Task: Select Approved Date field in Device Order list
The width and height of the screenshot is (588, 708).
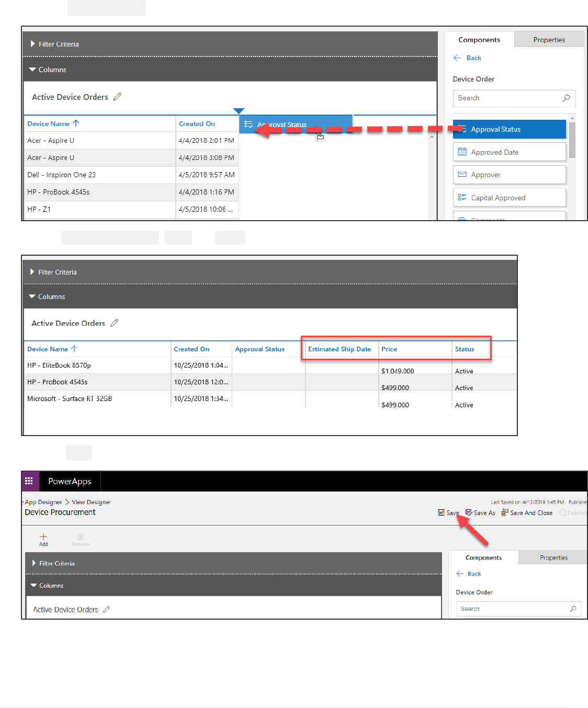Action: click(x=510, y=152)
